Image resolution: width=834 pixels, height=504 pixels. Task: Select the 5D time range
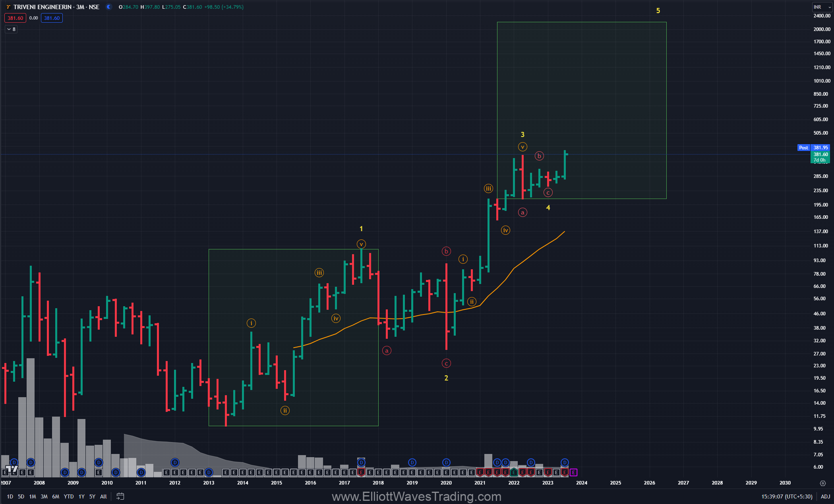(21, 496)
